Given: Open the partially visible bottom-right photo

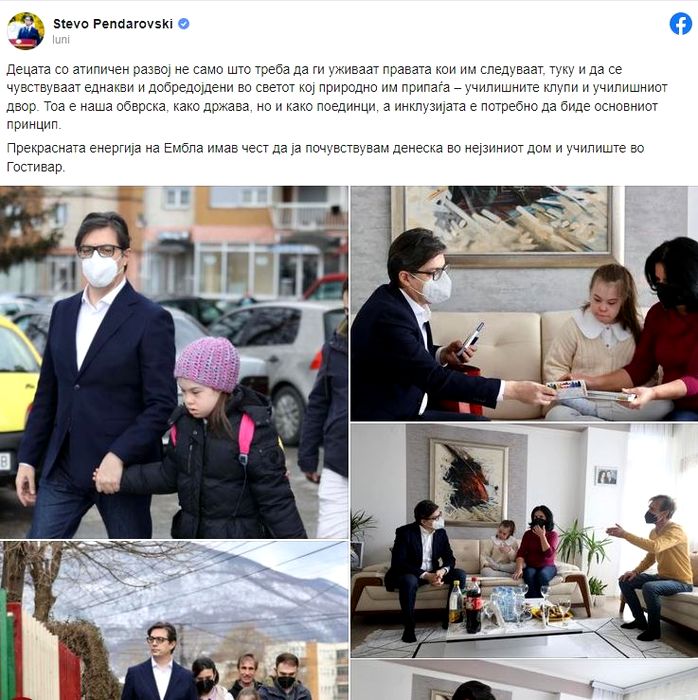Looking at the screenshot, I should tap(524, 680).
